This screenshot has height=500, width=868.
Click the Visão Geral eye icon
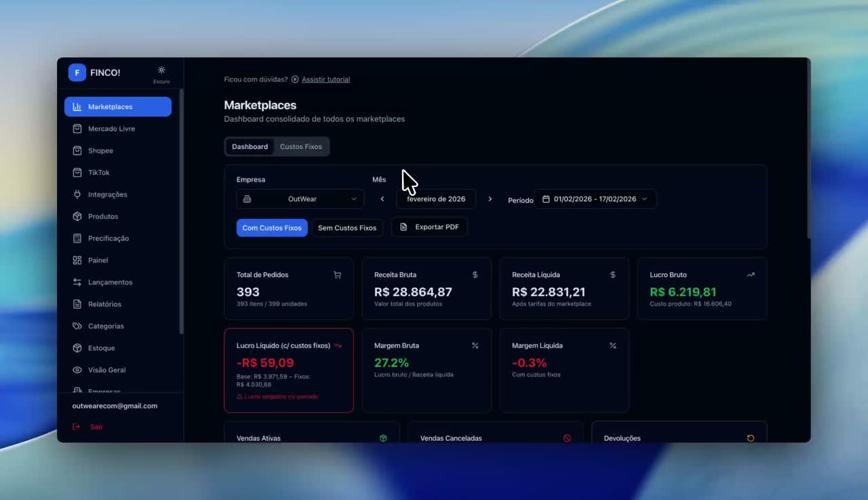[x=77, y=370]
